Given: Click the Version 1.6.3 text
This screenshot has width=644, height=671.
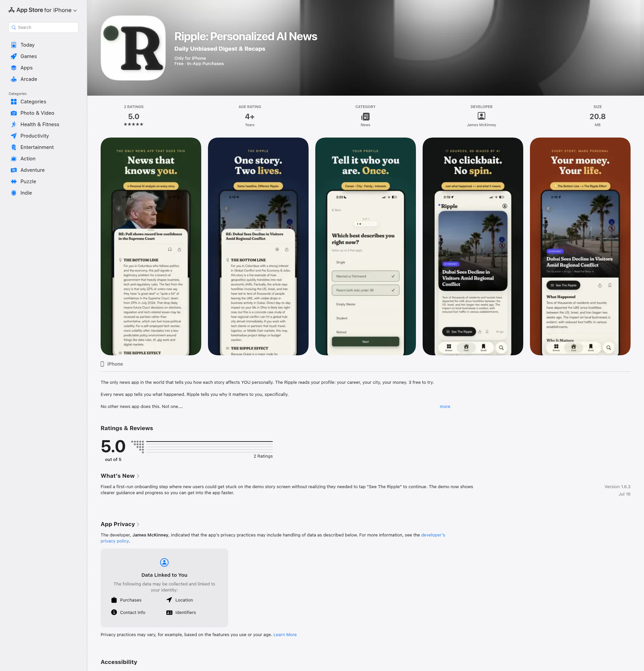Looking at the screenshot, I should pos(617,487).
